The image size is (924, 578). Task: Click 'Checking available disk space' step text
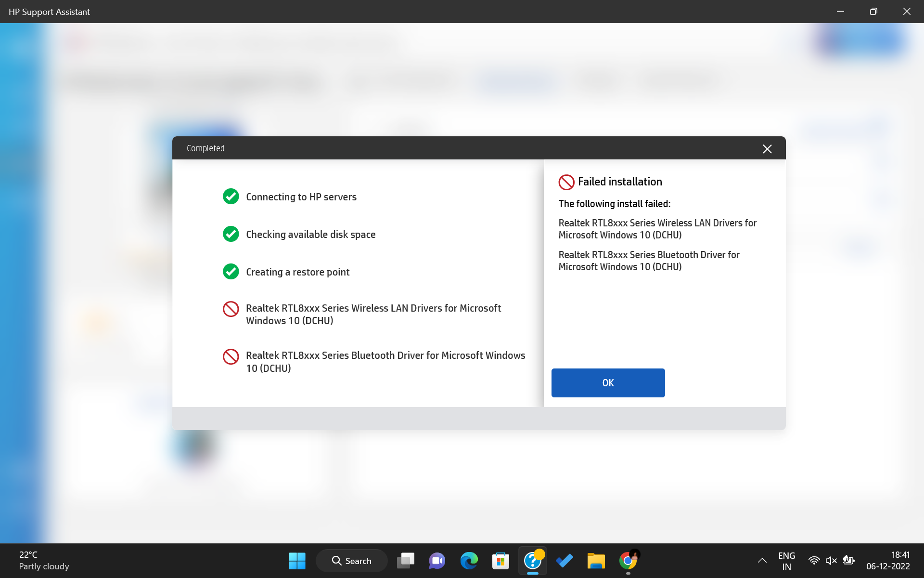coord(311,235)
